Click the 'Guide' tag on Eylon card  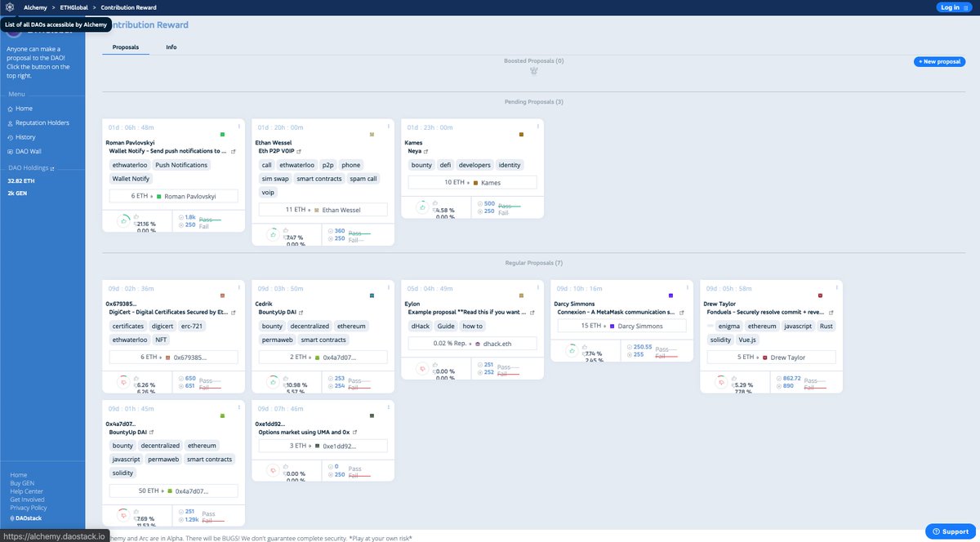pos(446,326)
